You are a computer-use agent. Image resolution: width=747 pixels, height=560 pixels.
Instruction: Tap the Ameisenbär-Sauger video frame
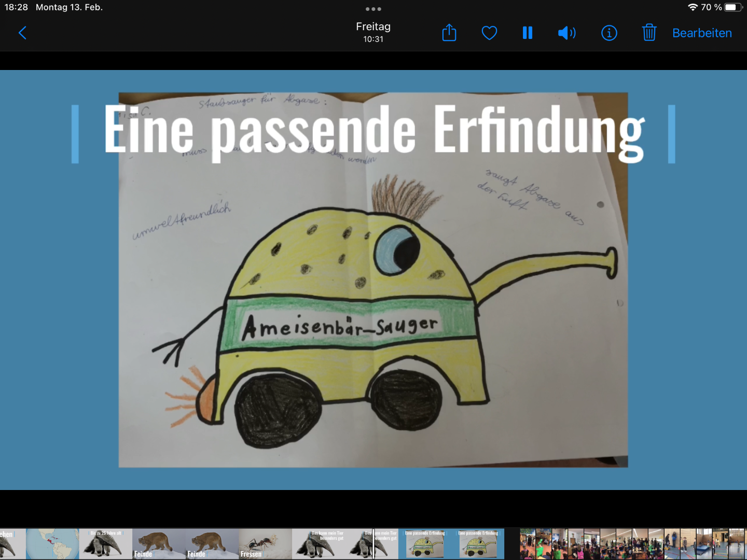tap(373, 280)
